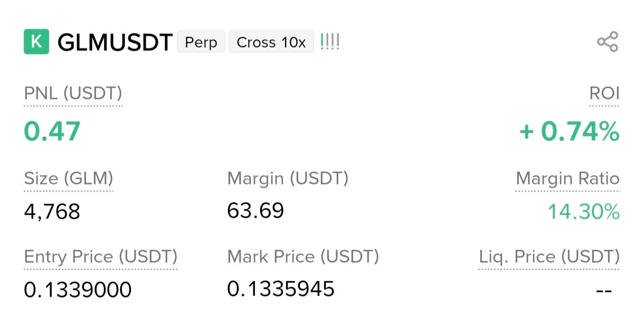The image size is (644, 324).
Task: Tap the ROI label for details
Action: [x=604, y=94]
